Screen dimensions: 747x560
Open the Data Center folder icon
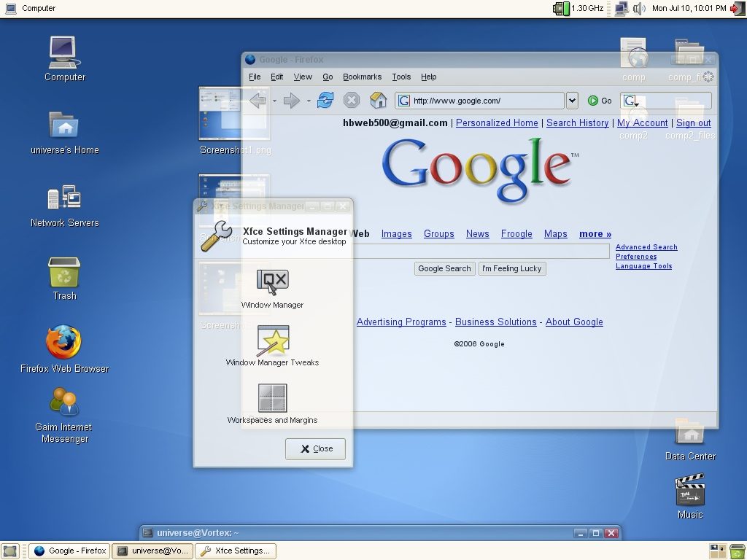[690, 440]
